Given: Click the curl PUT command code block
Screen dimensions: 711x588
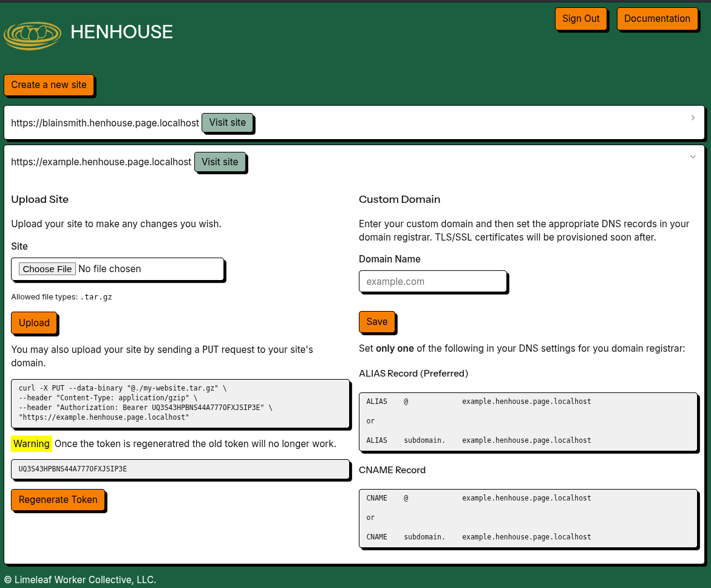Looking at the screenshot, I should (x=180, y=403).
